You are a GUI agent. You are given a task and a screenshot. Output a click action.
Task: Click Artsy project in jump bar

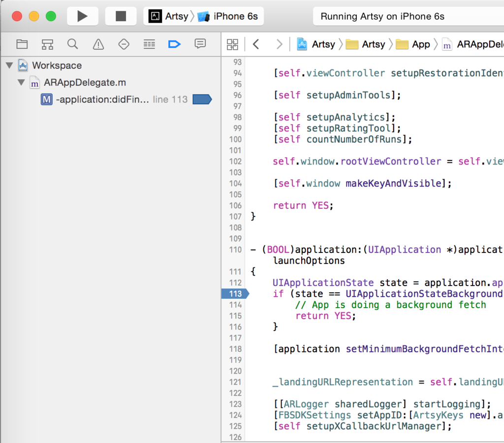(x=316, y=44)
